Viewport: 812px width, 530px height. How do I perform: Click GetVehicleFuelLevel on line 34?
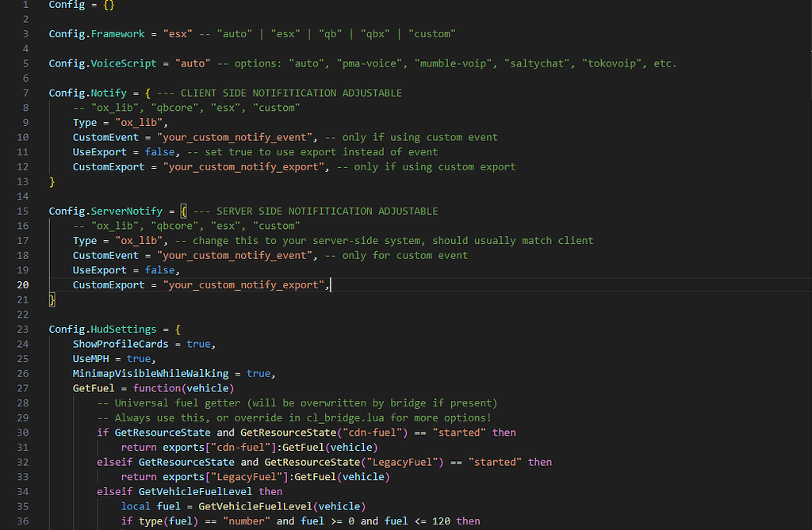(195, 492)
